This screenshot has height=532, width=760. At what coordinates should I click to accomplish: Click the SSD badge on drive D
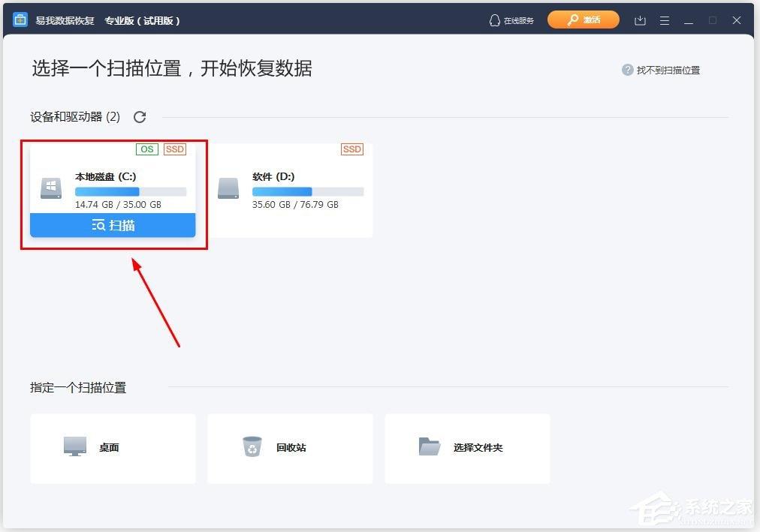(351, 149)
